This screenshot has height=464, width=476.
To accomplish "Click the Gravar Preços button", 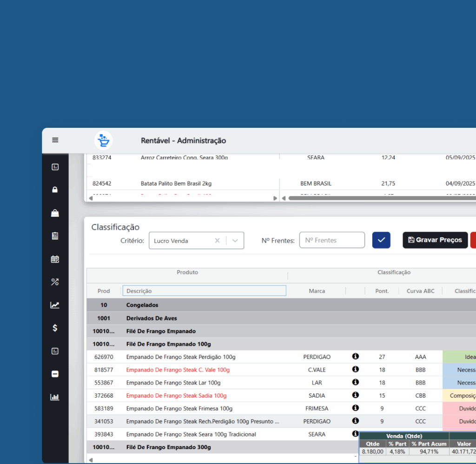I will click(x=435, y=240).
